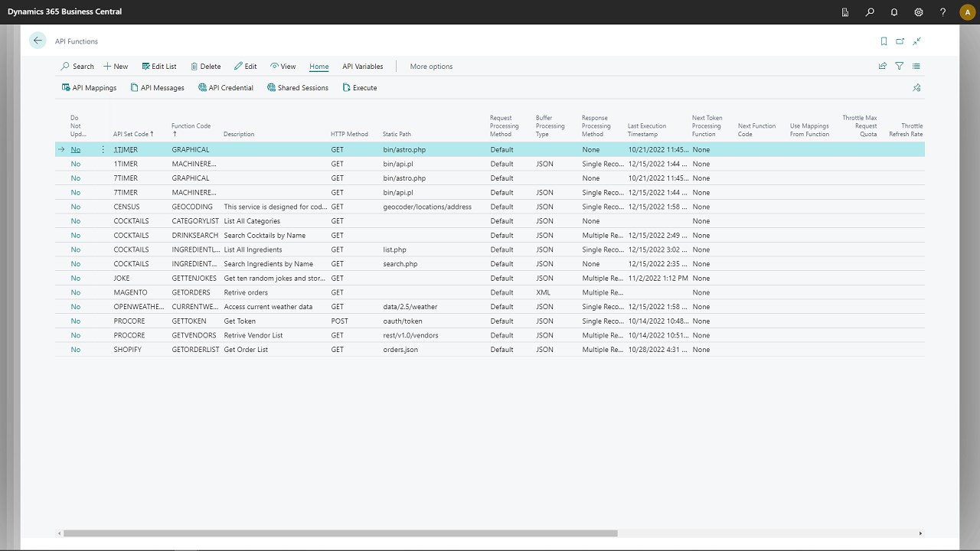This screenshot has height=551, width=980.
Task: Click the rest/v1.0/vendors path cell
Action: (x=410, y=335)
